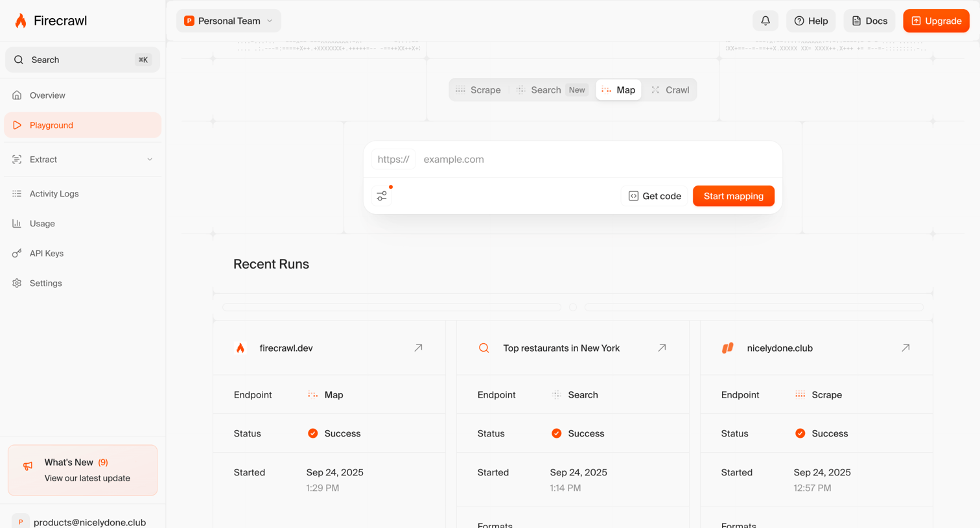Go to Usage page

83,224
